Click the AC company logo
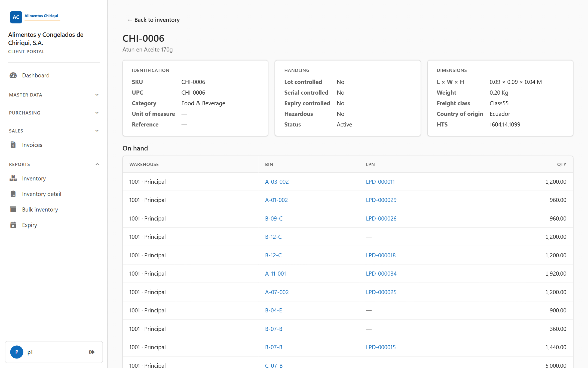Viewport: 588px width, 368px height. [16, 17]
